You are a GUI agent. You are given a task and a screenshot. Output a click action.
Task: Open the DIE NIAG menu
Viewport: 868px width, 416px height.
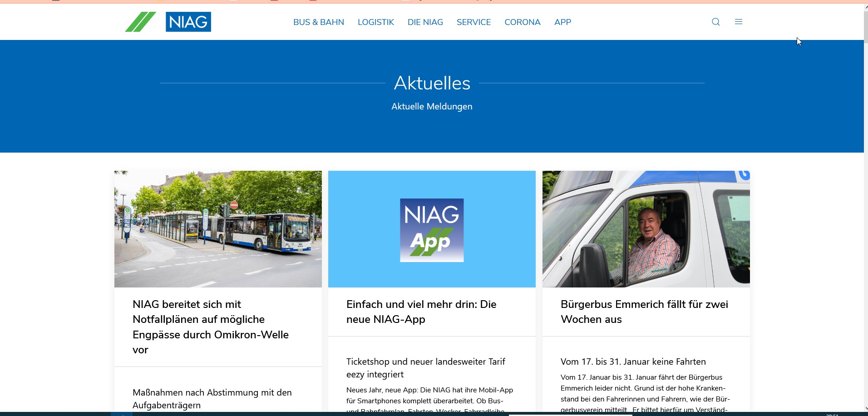coord(425,22)
